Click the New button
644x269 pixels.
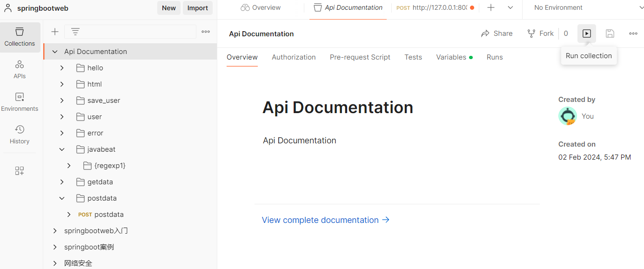tap(169, 8)
